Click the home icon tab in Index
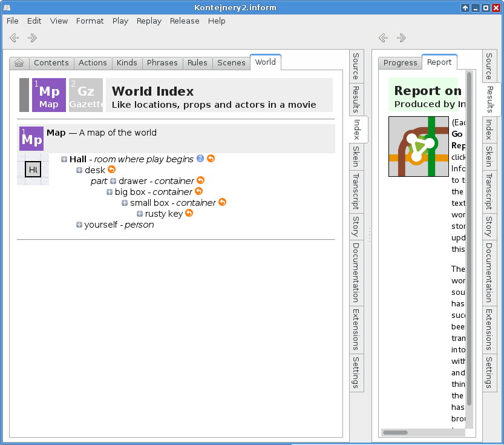504x445 pixels. 19,63
